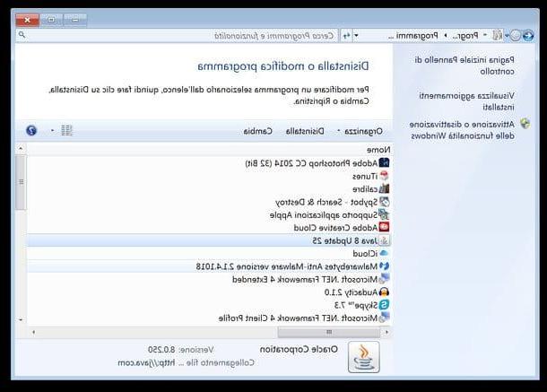Click the Adobe Photoshop CC 2014 program icon
547x392 pixels.
384,162
